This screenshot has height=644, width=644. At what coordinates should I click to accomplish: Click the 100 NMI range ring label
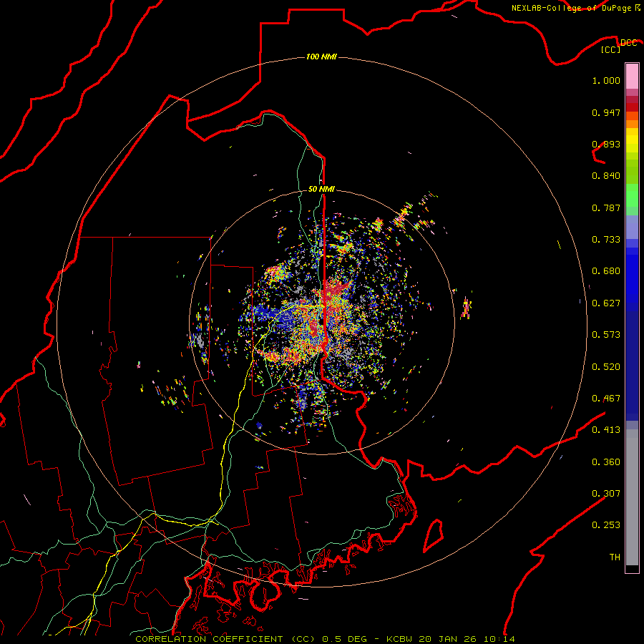pyautogui.click(x=321, y=57)
